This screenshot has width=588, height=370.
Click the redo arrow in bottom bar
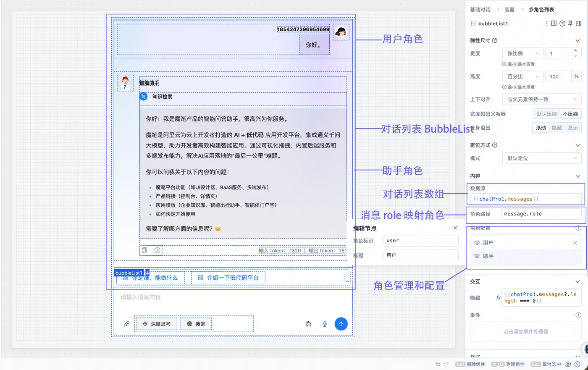(x=446, y=364)
